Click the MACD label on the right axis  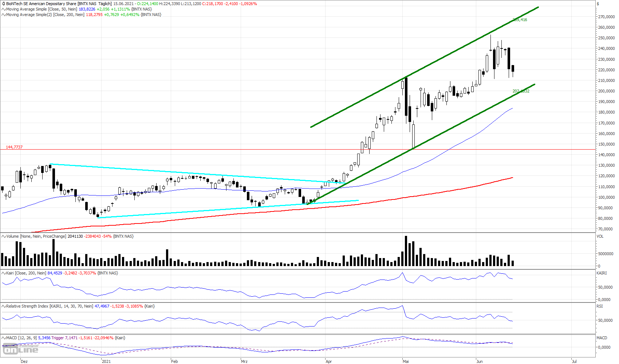tap(602, 338)
